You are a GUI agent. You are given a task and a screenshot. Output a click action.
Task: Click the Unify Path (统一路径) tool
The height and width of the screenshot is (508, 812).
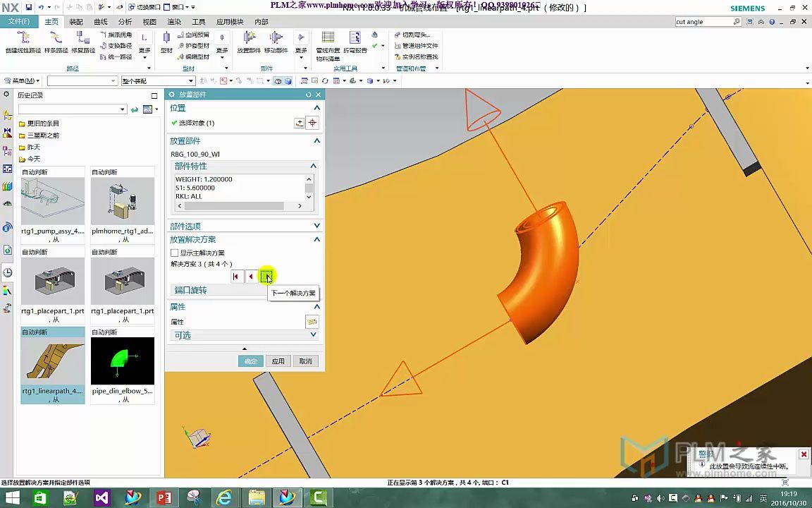coord(116,56)
